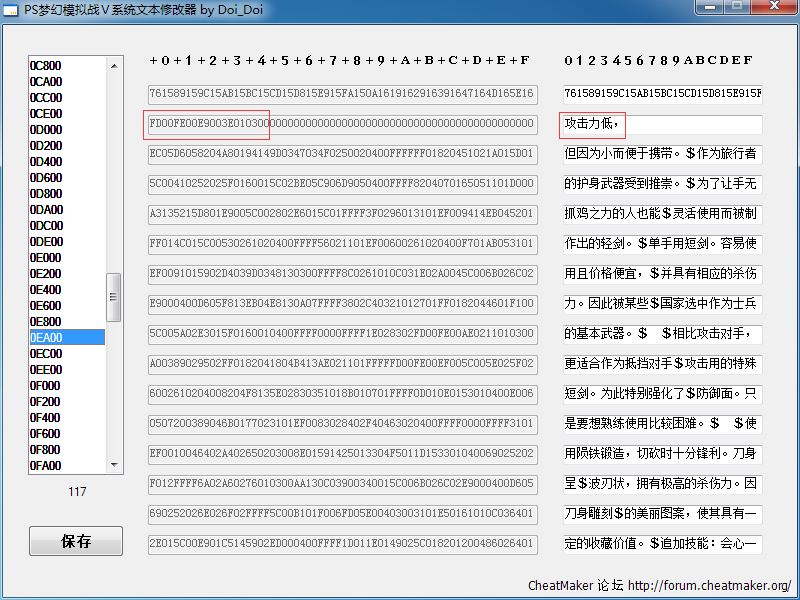Click the text field starting with 定的收藏价值

[661, 544]
